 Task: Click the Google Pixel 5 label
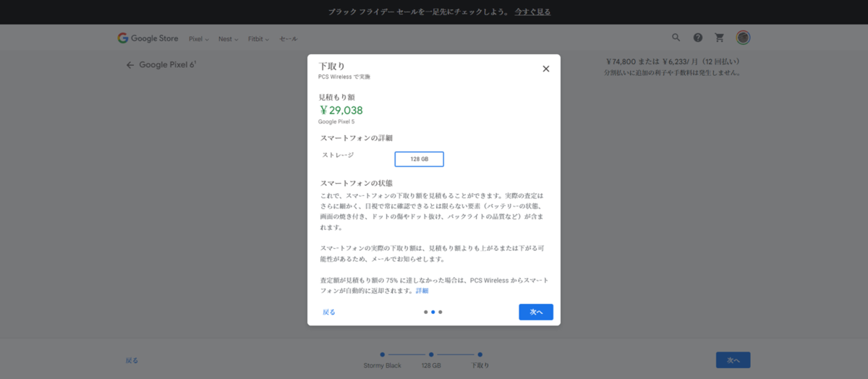[x=336, y=122]
